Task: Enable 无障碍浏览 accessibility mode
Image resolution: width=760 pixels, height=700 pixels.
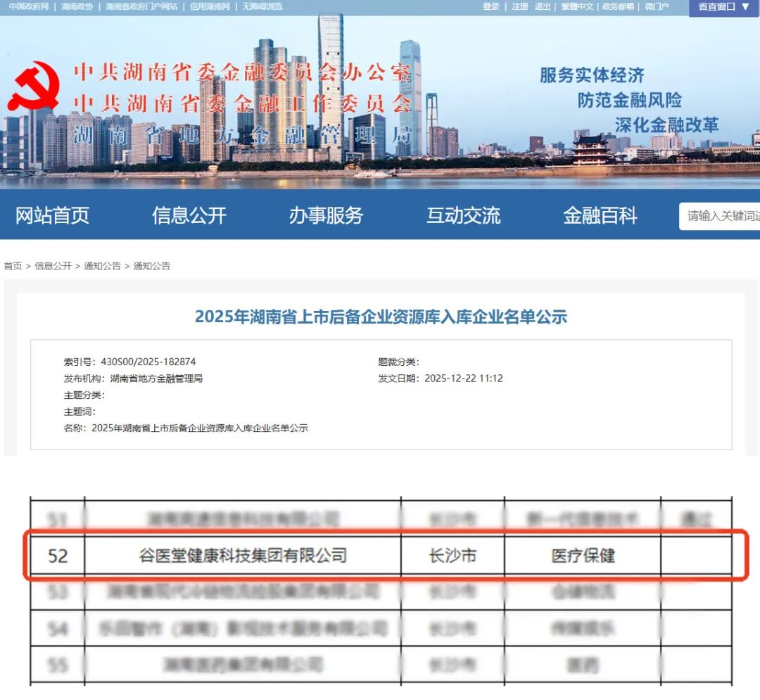Action: (262, 6)
